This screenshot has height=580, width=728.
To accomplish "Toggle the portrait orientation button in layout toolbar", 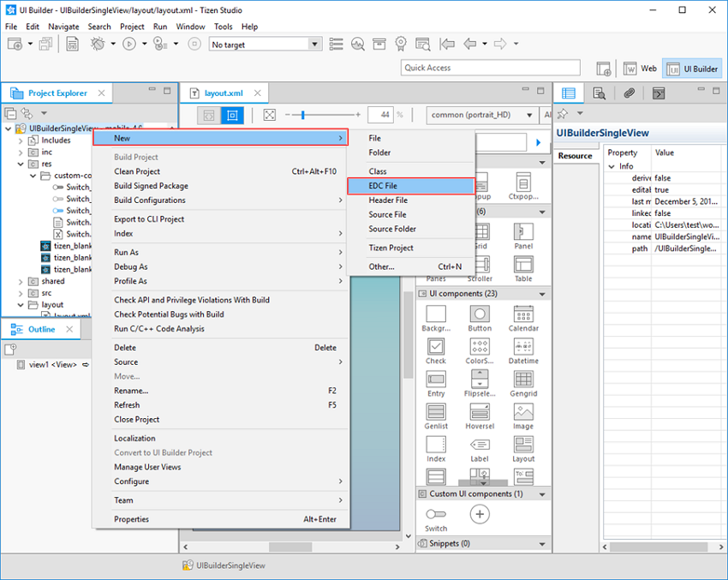I will [x=233, y=114].
